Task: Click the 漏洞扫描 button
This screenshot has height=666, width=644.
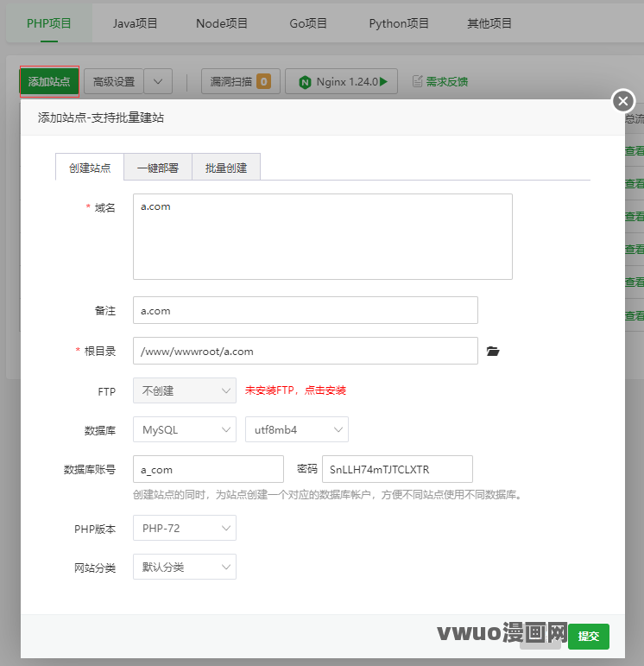Action: tap(241, 81)
